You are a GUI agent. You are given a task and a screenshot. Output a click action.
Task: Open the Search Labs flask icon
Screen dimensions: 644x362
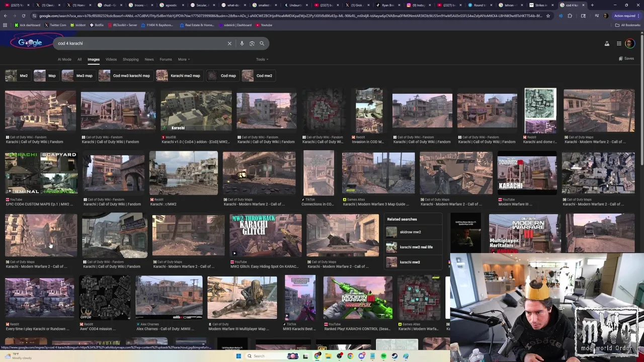(x=607, y=44)
